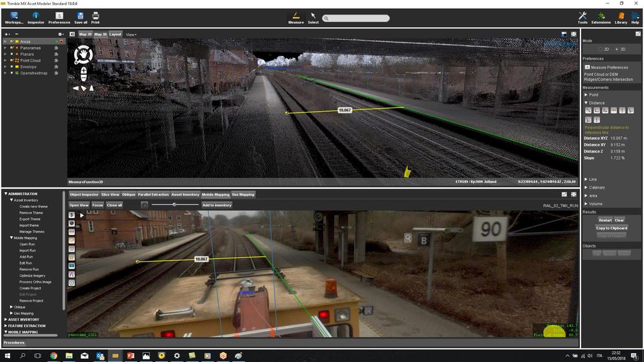Expand the Volume measurements section

586,204
